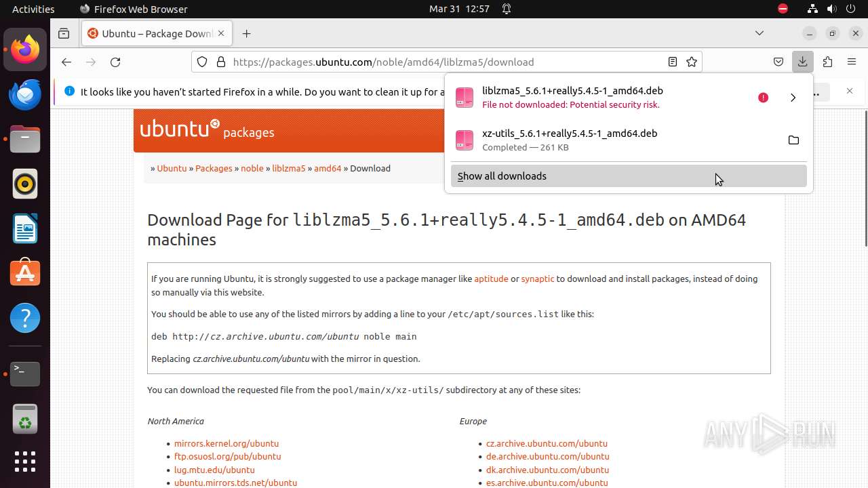Open clock and calendar Mar 31 12:57

tap(459, 9)
